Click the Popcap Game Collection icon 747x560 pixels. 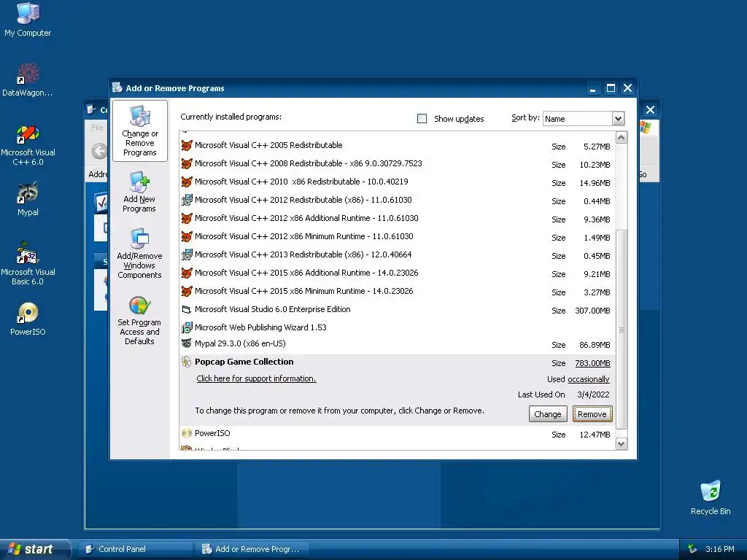pyautogui.click(x=187, y=362)
